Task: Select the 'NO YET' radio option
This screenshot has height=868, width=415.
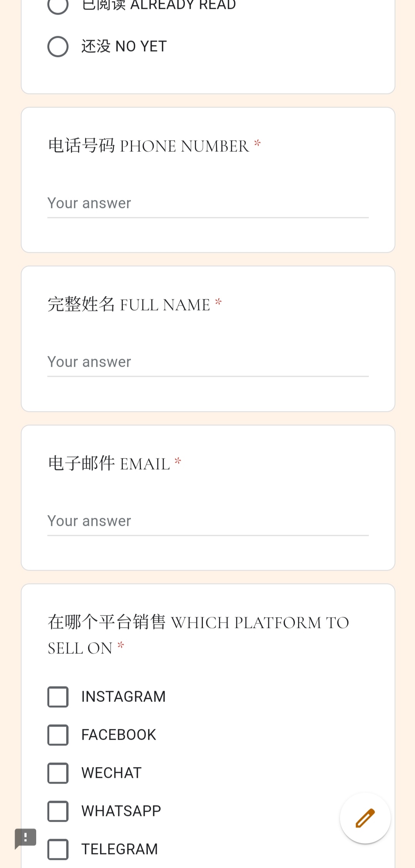Action: click(58, 47)
